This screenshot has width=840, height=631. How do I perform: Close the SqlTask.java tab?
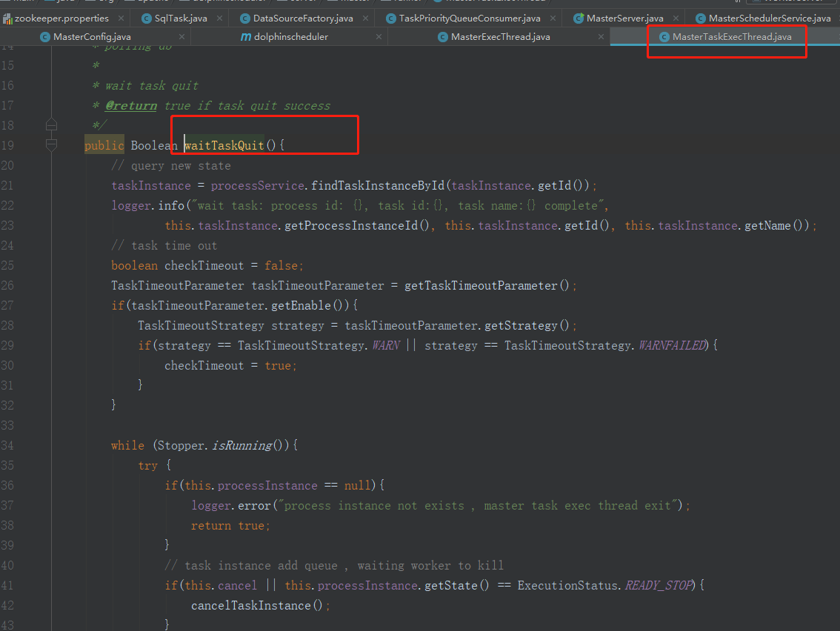[x=220, y=19]
